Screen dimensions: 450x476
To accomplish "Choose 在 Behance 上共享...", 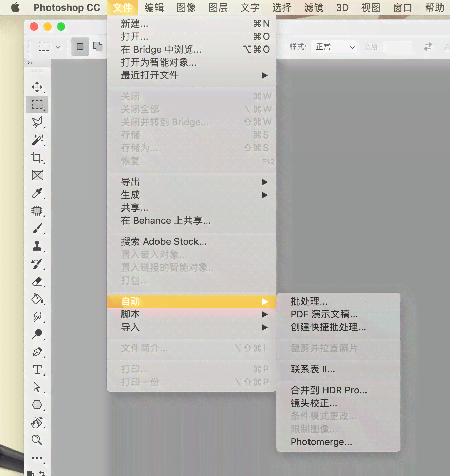I will pos(191,221).
